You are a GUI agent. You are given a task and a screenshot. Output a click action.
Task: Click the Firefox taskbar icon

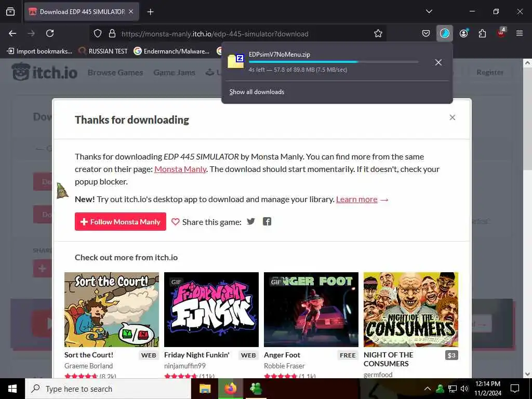click(x=230, y=389)
